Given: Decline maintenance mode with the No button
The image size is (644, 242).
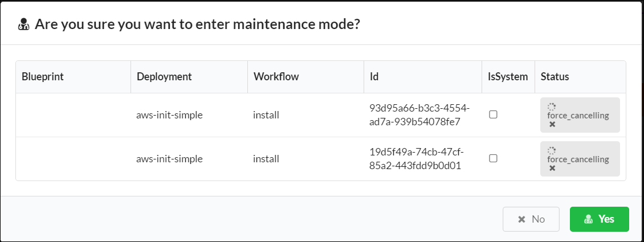Looking at the screenshot, I should 531,219.
